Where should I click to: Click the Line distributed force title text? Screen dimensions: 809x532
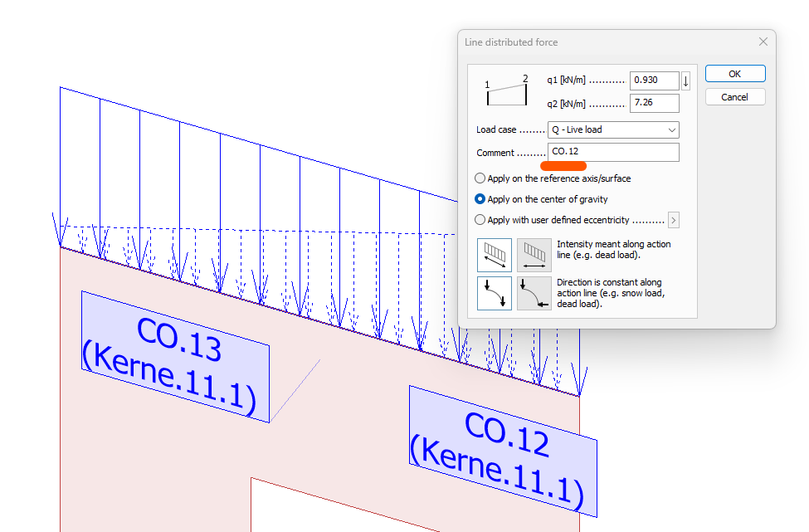(x=511, y=42)
